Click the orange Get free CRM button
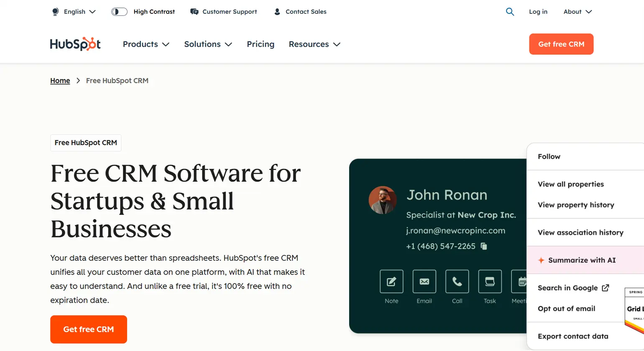This screenshot has width=644, height=351. tap(561, 44)
